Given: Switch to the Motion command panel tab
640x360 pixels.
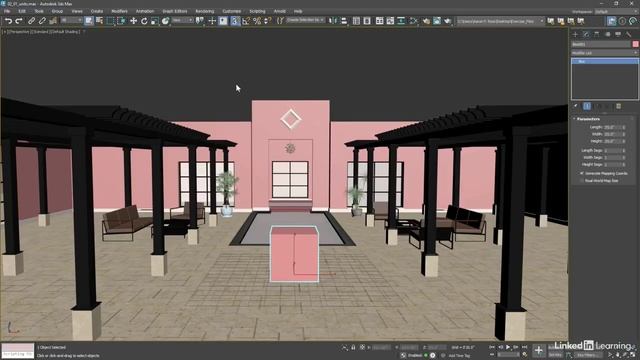Looking at the screenshot, I should point(607,34).
